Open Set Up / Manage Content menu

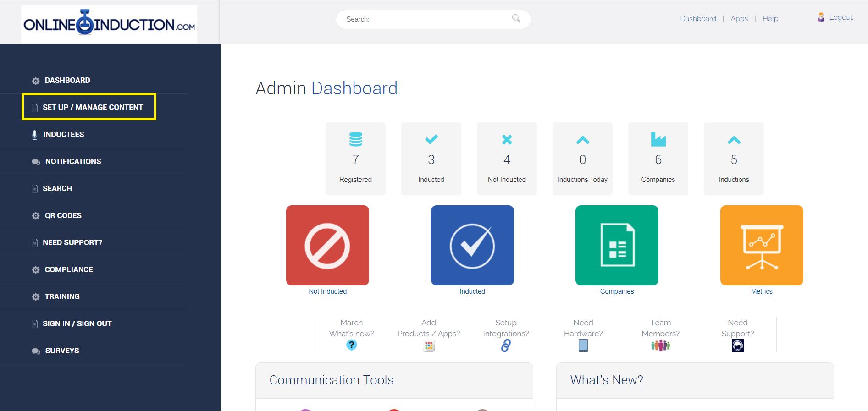coord(93,107)
